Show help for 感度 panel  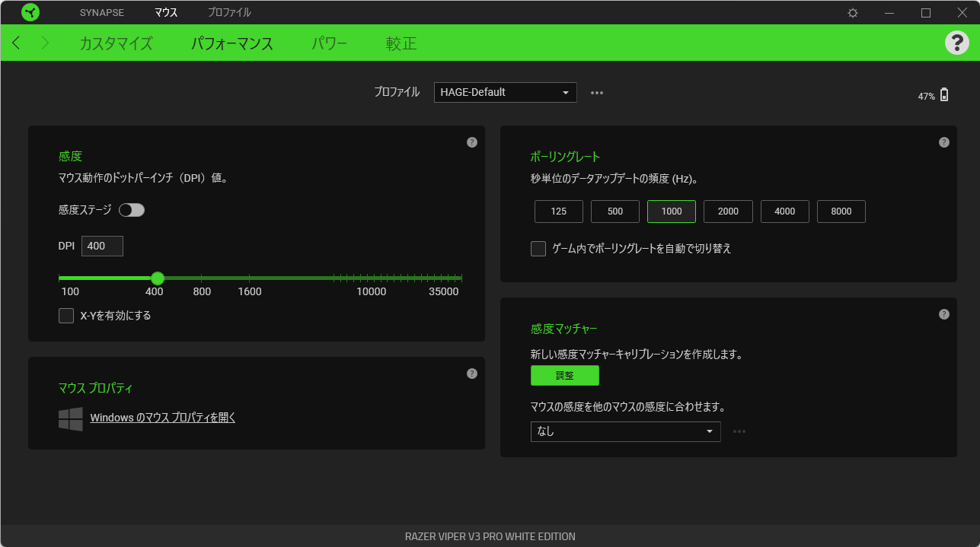click(x=472, y=142)
